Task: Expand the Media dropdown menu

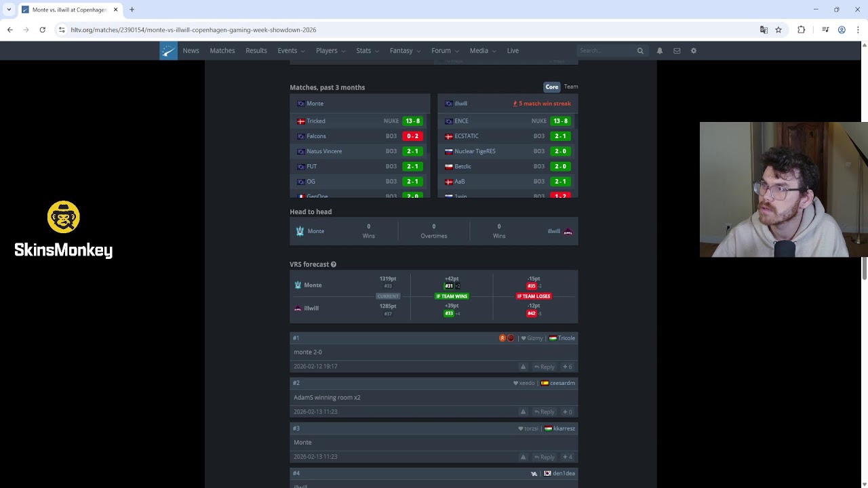Action: point(483,51)
